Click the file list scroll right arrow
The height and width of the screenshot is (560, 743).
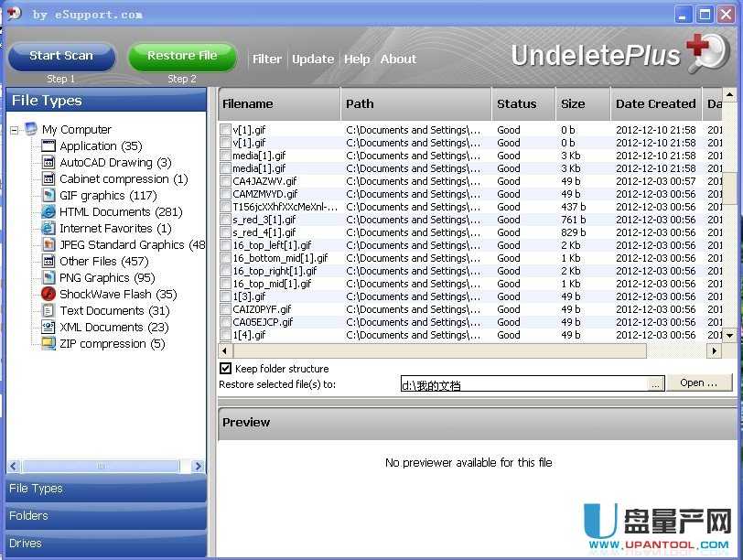(714, 351)
